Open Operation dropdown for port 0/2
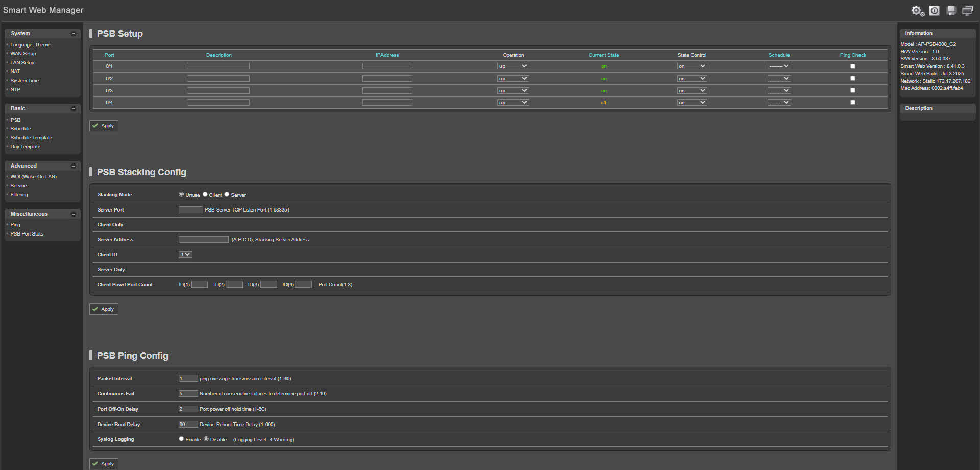The image size is (980, 470). pyautogui.click(x=513, y=79)
